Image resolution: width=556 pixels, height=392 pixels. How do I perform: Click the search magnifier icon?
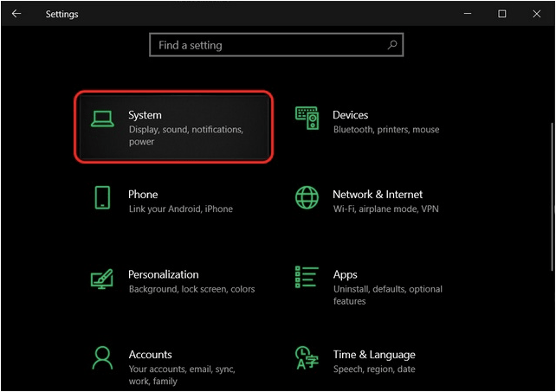pyautogui.click(x=392, y=45)
